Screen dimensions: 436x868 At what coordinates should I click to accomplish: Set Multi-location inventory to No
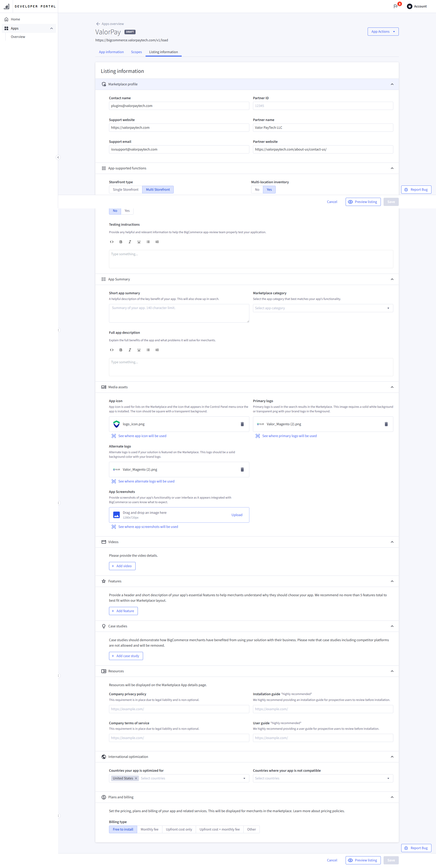tap(257, 190)
